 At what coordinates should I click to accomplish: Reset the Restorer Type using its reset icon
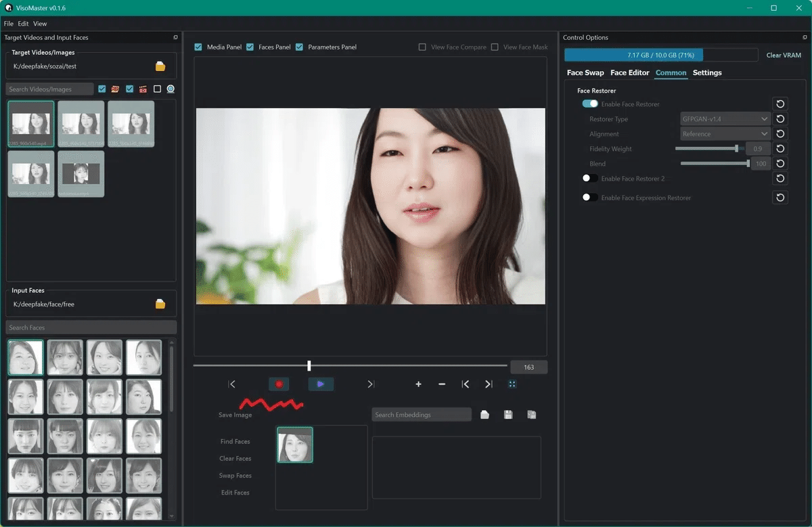[x=780, y=118]
